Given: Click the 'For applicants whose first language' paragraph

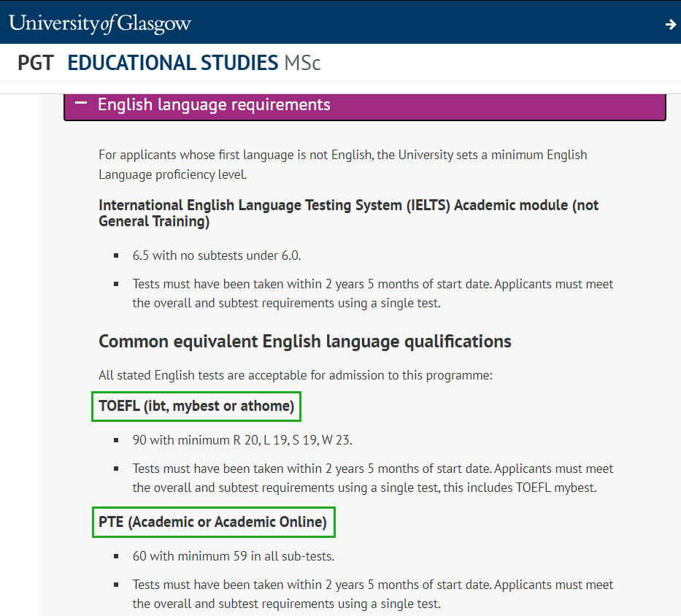Looking at the screenshot, I should pyautogui.click(x=342, y=163).
